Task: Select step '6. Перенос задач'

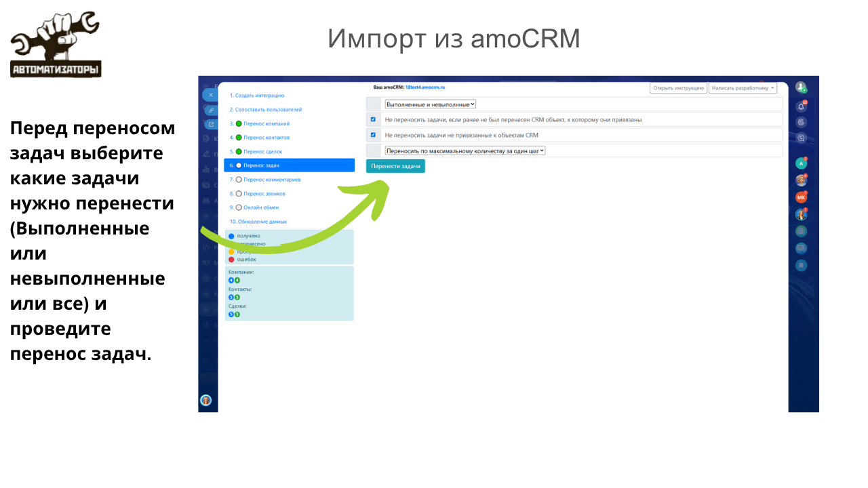Action: coord(290,165)
